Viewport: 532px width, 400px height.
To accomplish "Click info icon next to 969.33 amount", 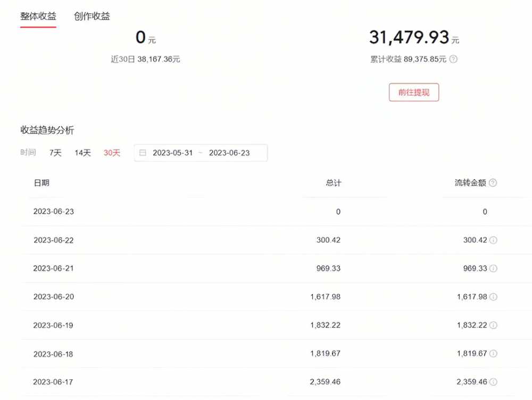I will pyautogui.click(x=493, y=268).
